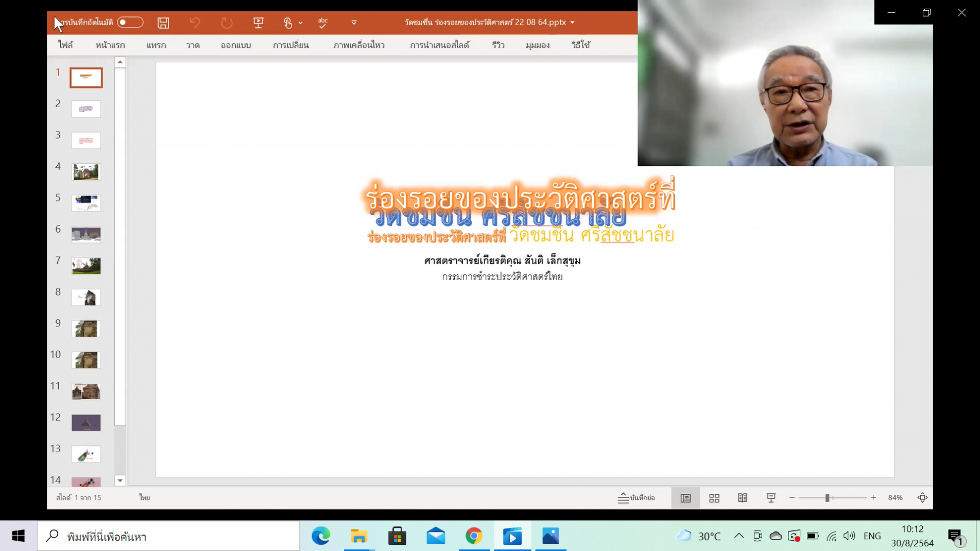980x551 pixels.
Task: Open file name dropdown in title bar
Action: (x=573, y=23)
